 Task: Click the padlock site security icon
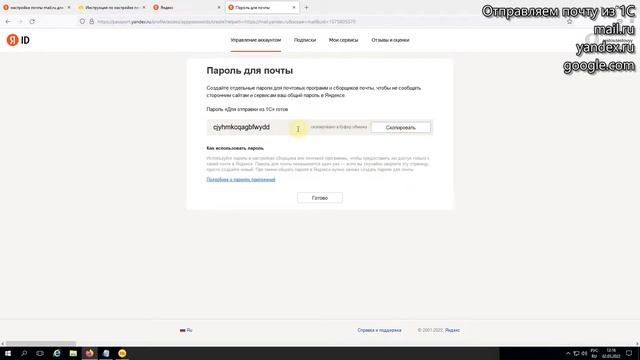coord(91,22)
